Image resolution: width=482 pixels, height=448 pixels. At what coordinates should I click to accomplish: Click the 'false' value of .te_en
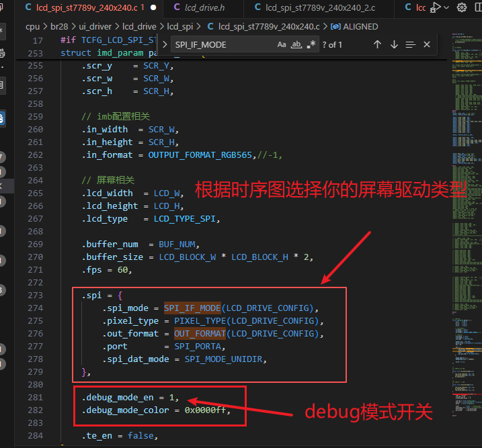pyautogui.click(x=140, y=436)
